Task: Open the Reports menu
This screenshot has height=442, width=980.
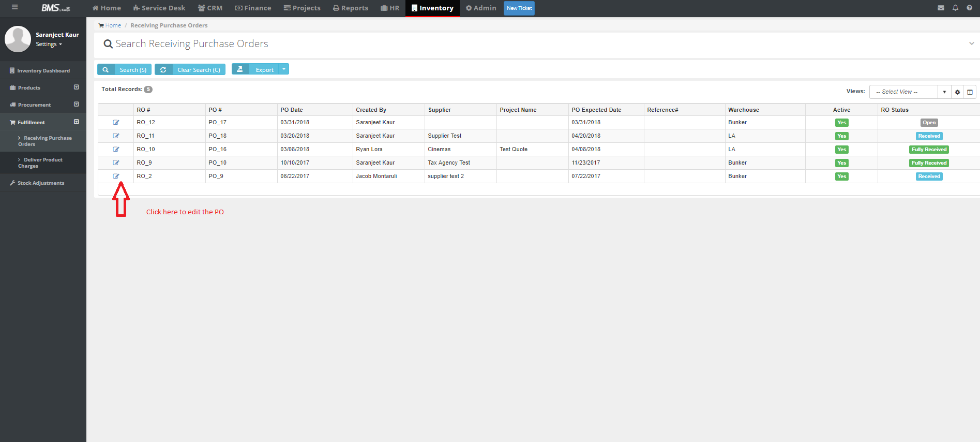Action: click(351, 8)
